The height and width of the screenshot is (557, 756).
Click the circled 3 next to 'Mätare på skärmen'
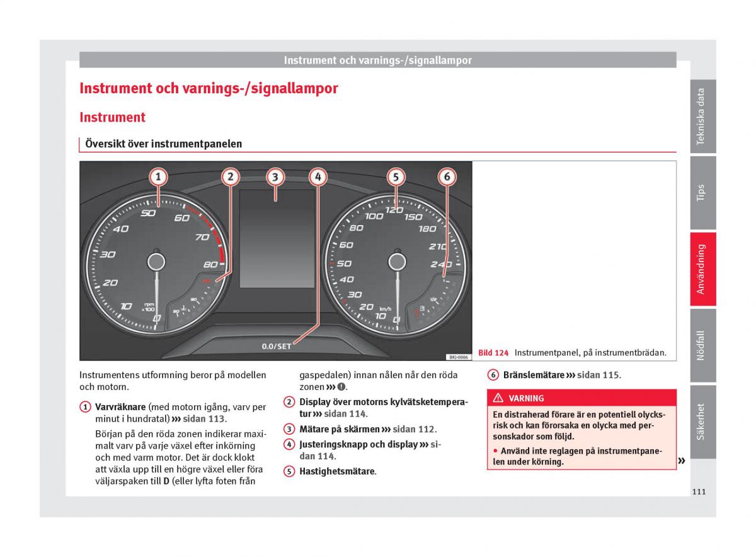(289, 429)
